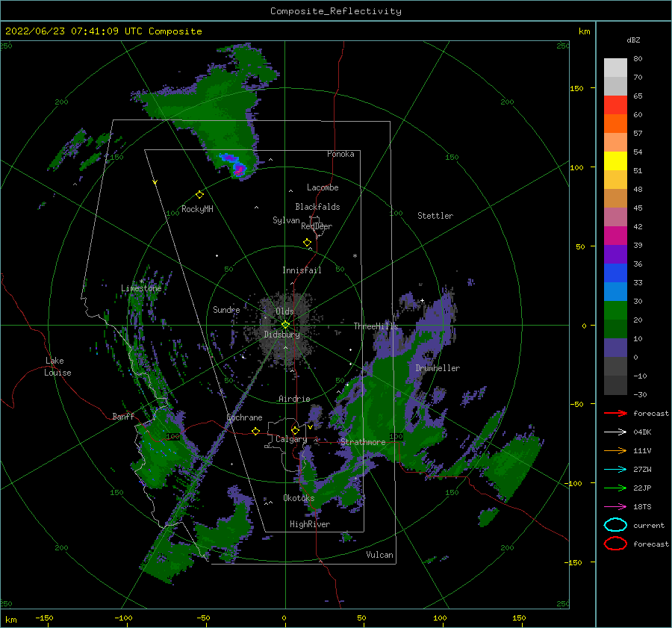Click the Sundre town label
This screenshot has width=672, height=628.
tap(226, 309)
